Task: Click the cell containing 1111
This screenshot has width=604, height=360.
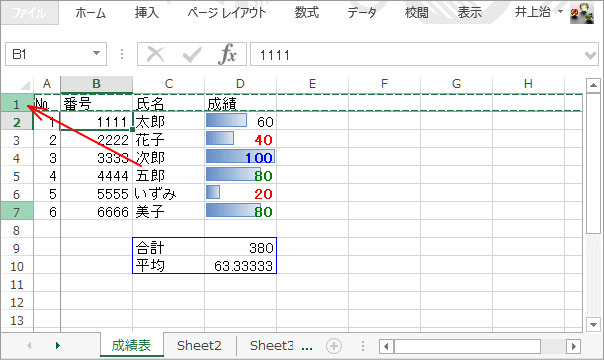Action: pos(96,122)
